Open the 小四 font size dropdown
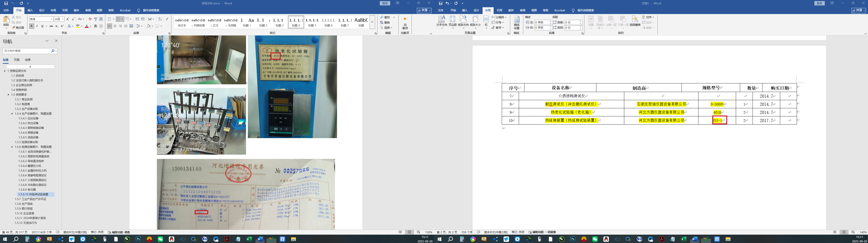The height and width of the screenshot is (243, 868). click(x=63, y=19)
